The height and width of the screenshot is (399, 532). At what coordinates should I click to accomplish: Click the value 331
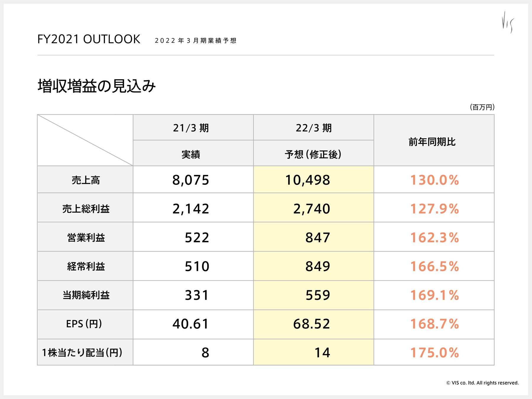coord(197,295)
